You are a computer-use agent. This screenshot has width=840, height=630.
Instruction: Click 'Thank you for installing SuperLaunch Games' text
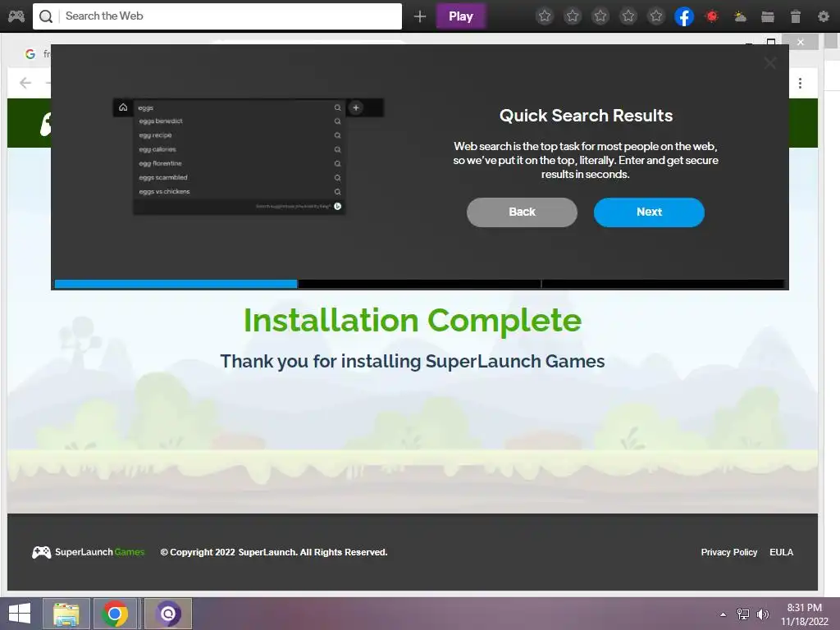pyautogui.click(x=413, y=362)
